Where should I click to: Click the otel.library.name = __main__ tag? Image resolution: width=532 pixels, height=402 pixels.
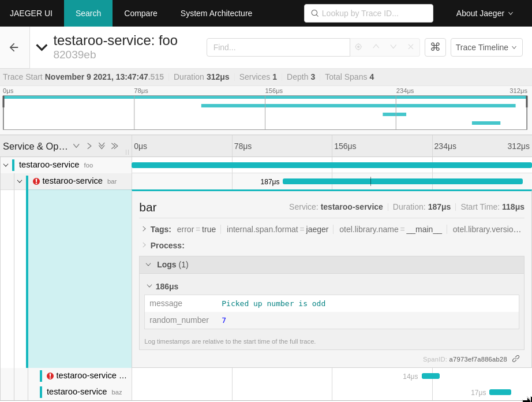[x=391, y=229]
